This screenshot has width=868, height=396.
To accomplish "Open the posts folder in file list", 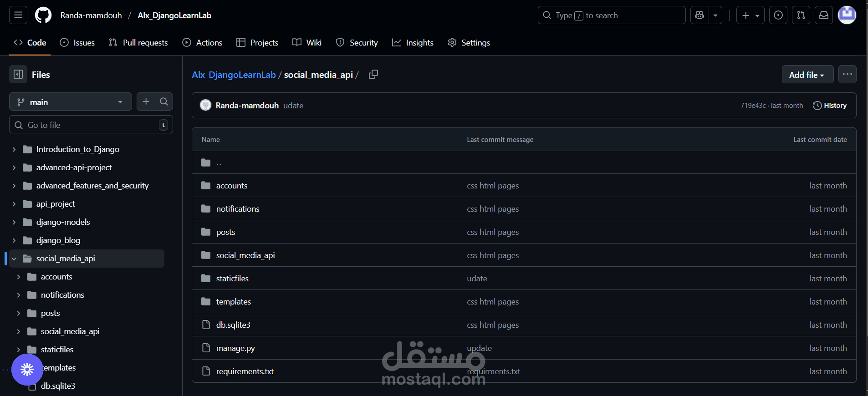I will pos(226,232).
